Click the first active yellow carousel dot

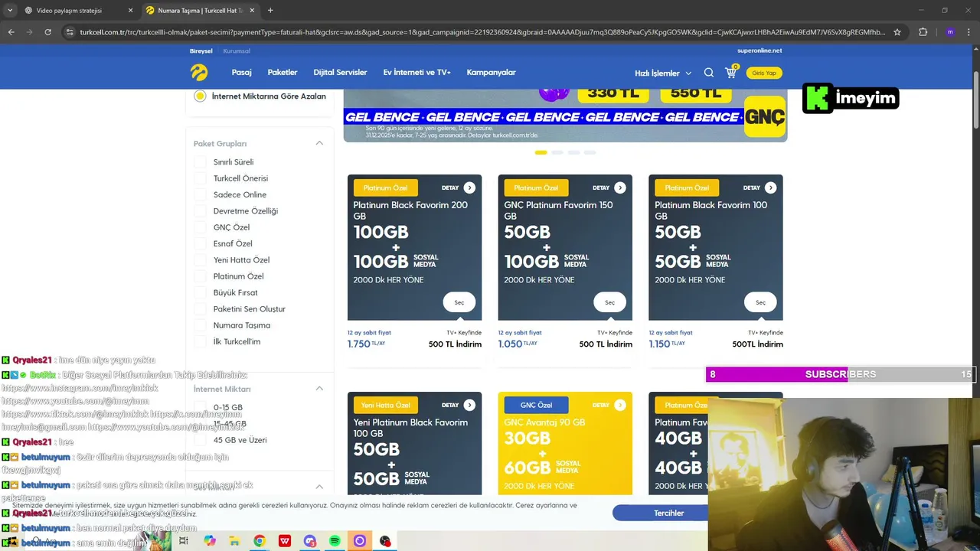(541, 152)
